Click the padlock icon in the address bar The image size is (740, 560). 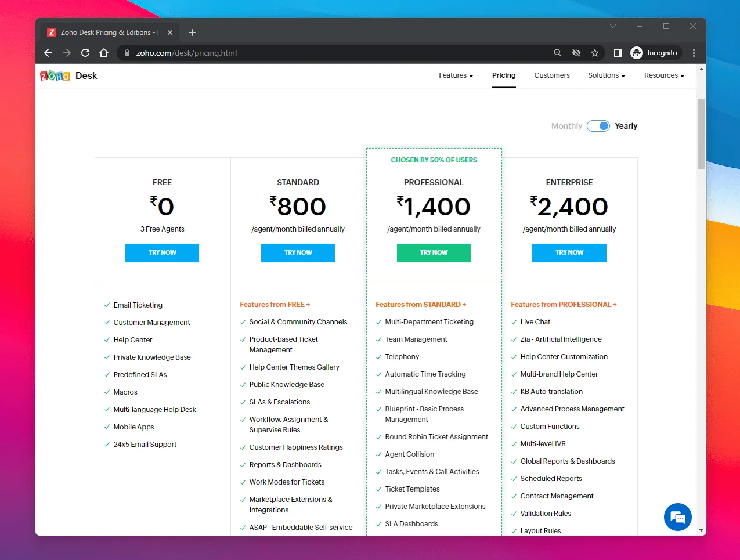(127, 53)
